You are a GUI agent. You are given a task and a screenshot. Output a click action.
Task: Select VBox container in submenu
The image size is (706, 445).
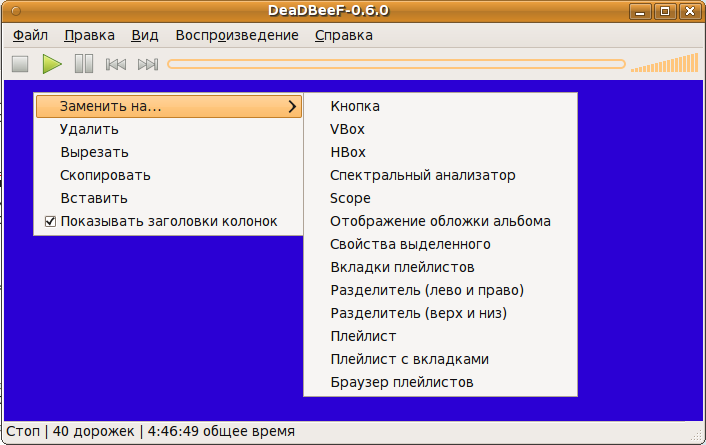click(440, 129)
